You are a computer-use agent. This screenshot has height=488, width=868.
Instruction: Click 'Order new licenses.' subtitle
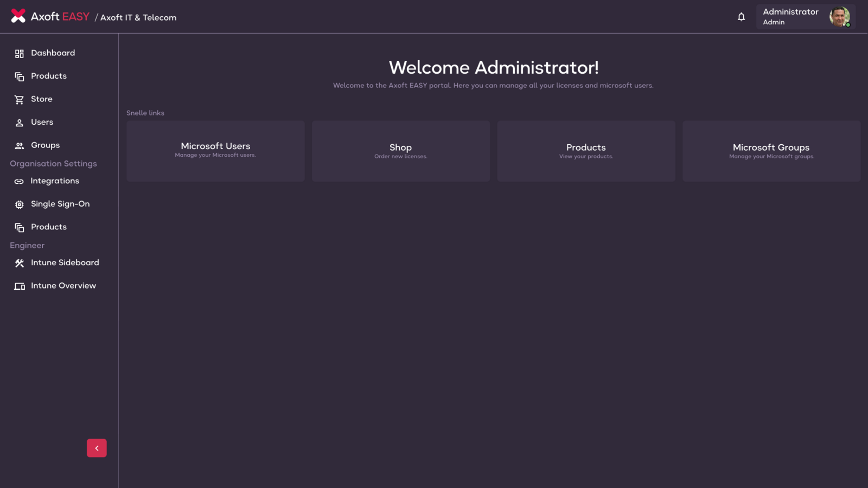401,157
